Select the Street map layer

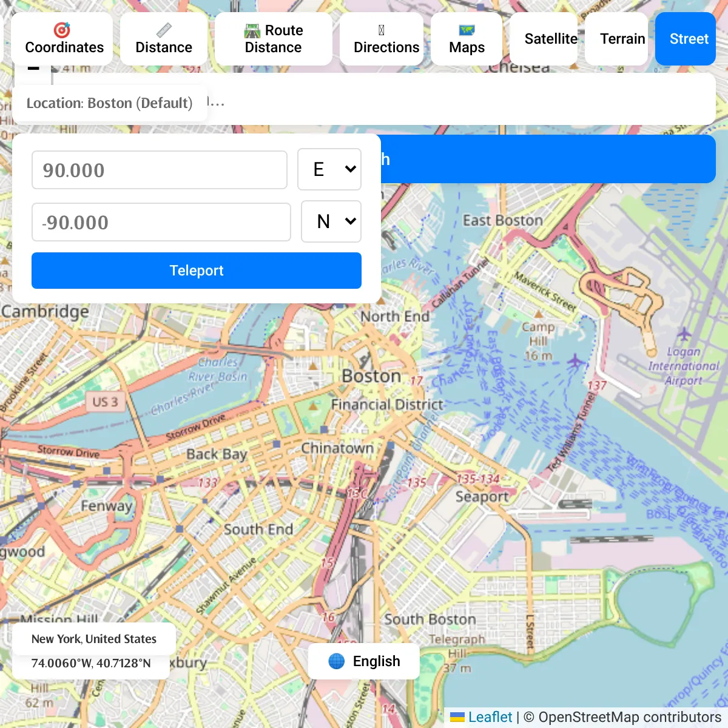click(686, 39)
